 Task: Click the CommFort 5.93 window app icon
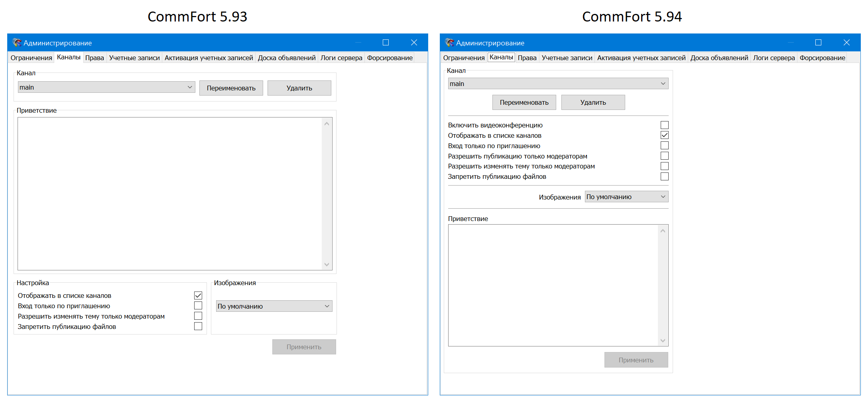[17, 43]
